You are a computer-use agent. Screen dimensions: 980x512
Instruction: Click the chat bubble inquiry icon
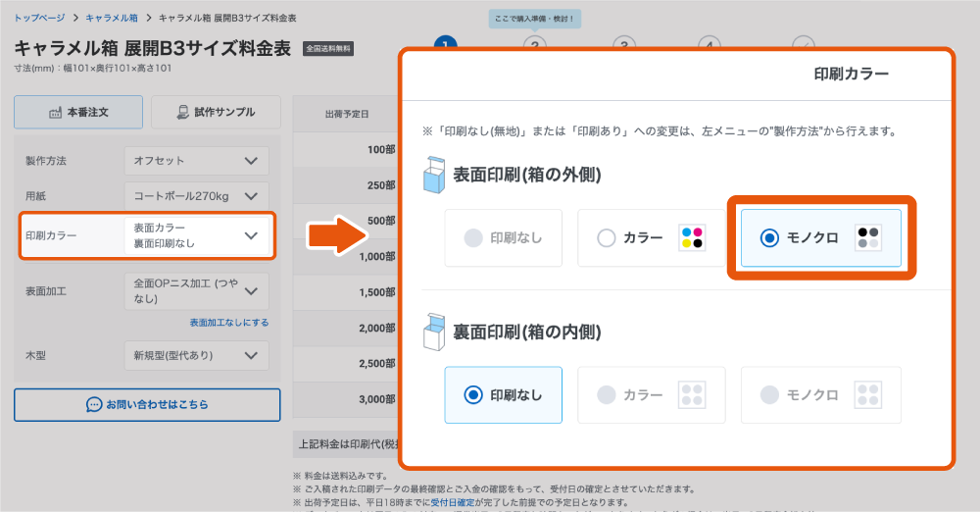(x=94, y=405)
